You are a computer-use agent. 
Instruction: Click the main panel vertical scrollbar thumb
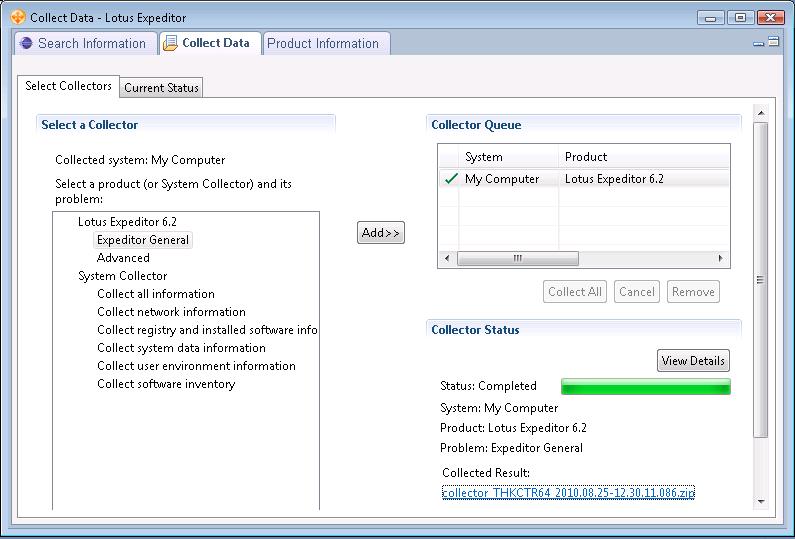(761, 279)
